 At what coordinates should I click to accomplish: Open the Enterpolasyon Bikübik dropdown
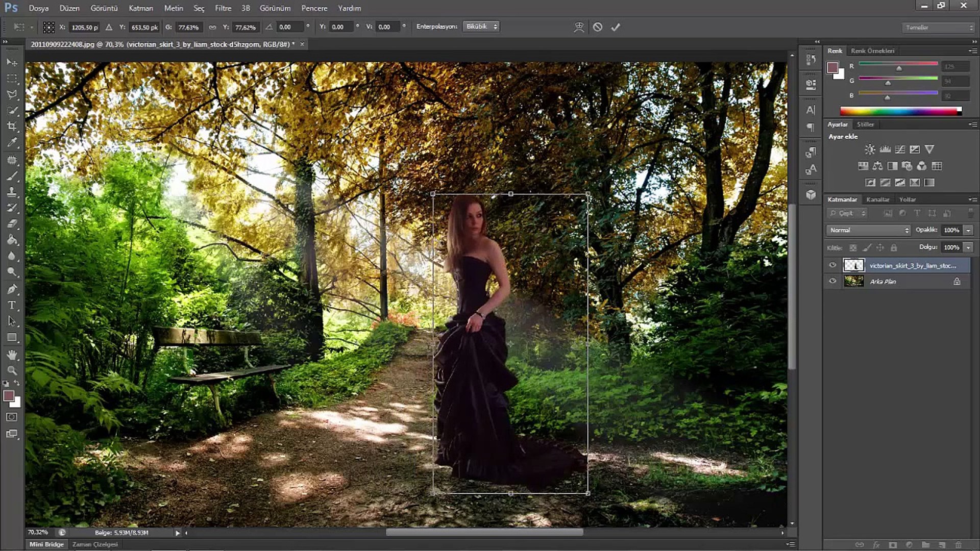pyautogui.click(x=480, y=27)
